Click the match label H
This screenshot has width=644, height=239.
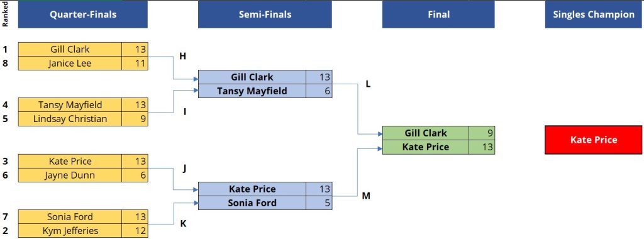pos(183,56)
